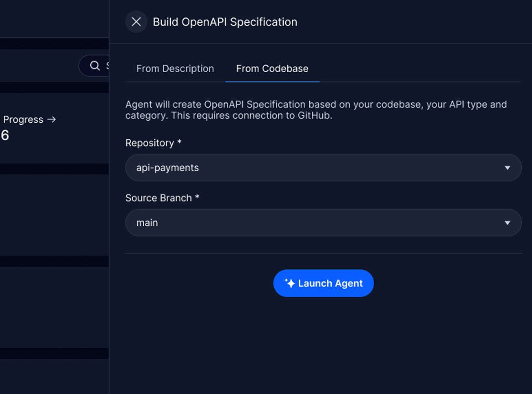Select the From Codebase tab
This screenshot has width=532, height=394.
(x=272, y=69)
